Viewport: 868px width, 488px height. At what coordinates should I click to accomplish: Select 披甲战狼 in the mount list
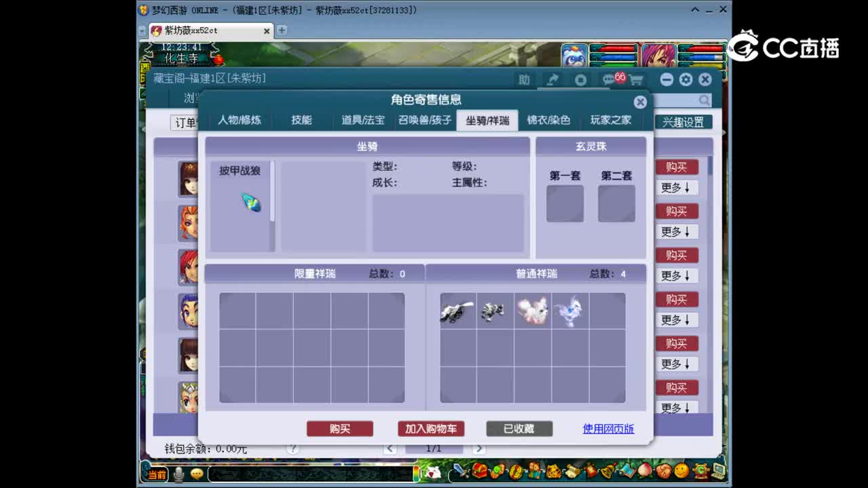[x=239, y=171]
